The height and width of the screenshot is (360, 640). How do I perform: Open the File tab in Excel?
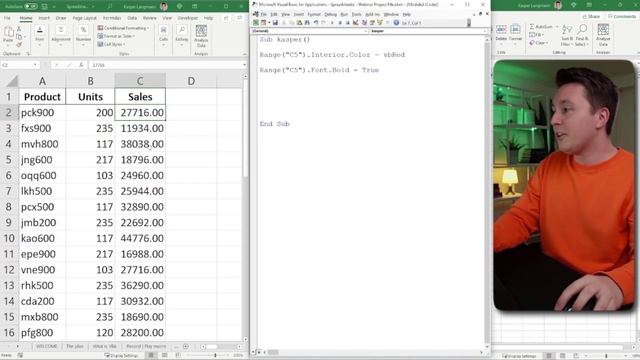click(7, 18)
